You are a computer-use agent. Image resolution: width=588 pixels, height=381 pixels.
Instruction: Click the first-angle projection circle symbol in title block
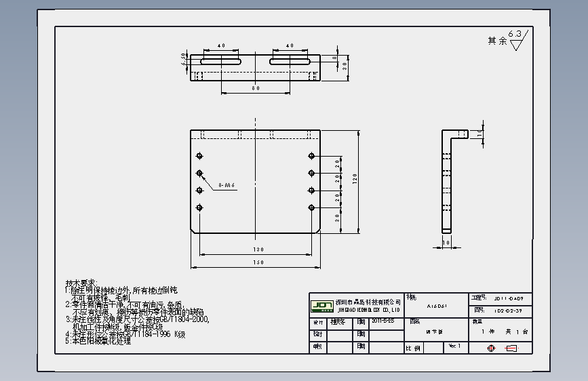[x=491, y=348]
